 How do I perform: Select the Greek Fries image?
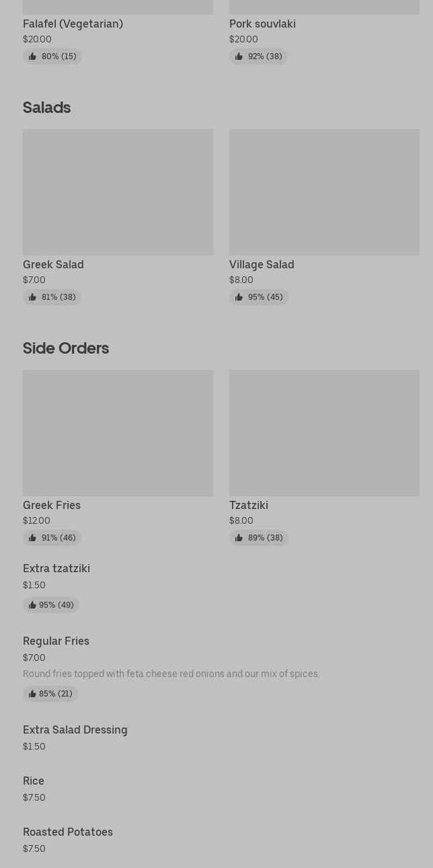point(118,433)
